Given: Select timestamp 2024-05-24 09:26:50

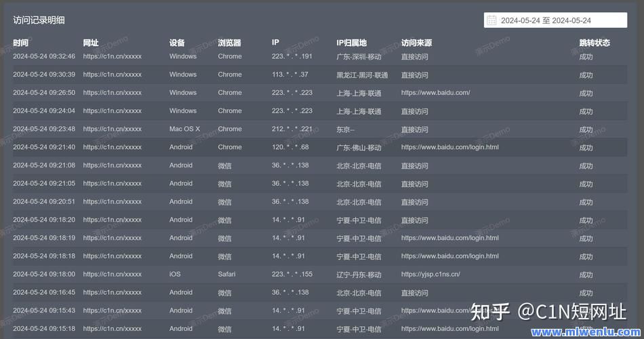Looking at the screenshot, I should coord(44,92).
